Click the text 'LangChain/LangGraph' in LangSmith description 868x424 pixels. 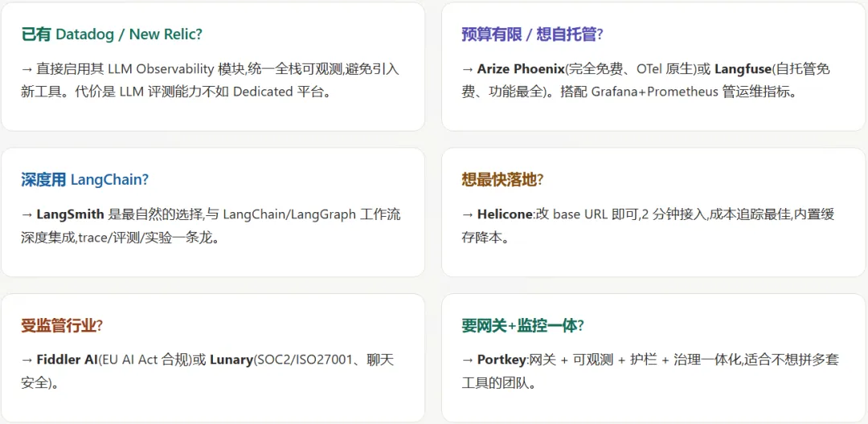click(x=289, y=214)
